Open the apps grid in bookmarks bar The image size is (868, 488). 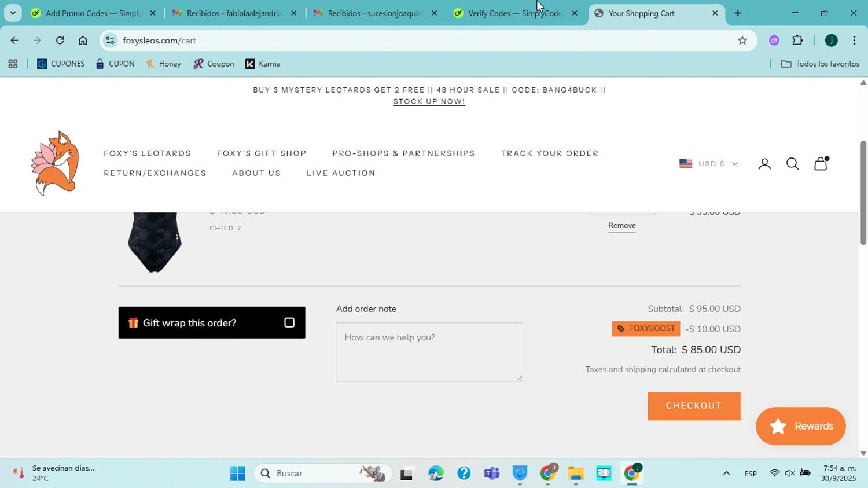pyautogui.click(x=13, y=64)
